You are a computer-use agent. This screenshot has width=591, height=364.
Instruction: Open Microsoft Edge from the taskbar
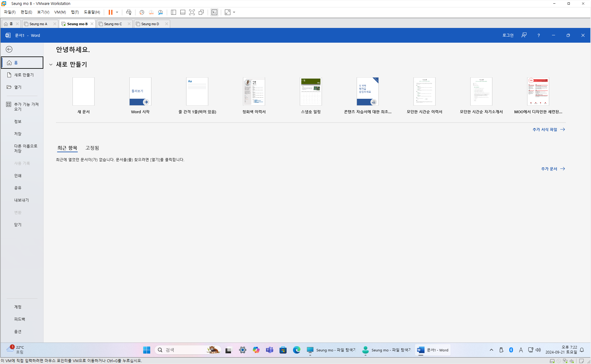tap(296, 350)
